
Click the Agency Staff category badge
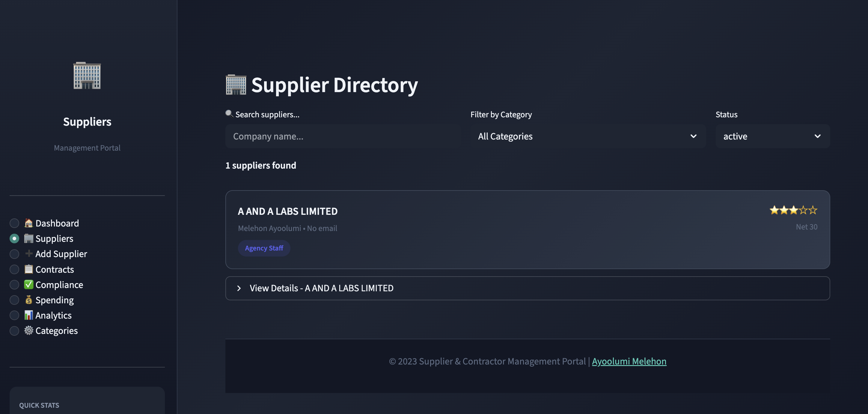click(264, 248)
